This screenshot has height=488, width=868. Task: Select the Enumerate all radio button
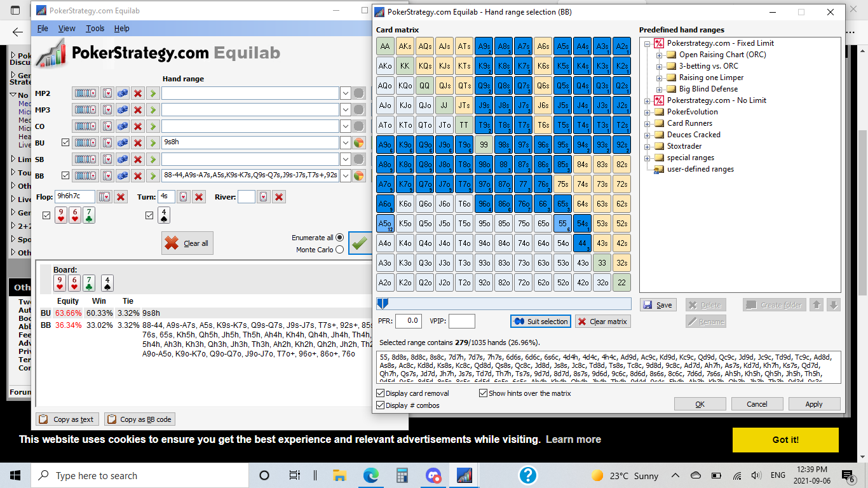click(x=339, y=237)
